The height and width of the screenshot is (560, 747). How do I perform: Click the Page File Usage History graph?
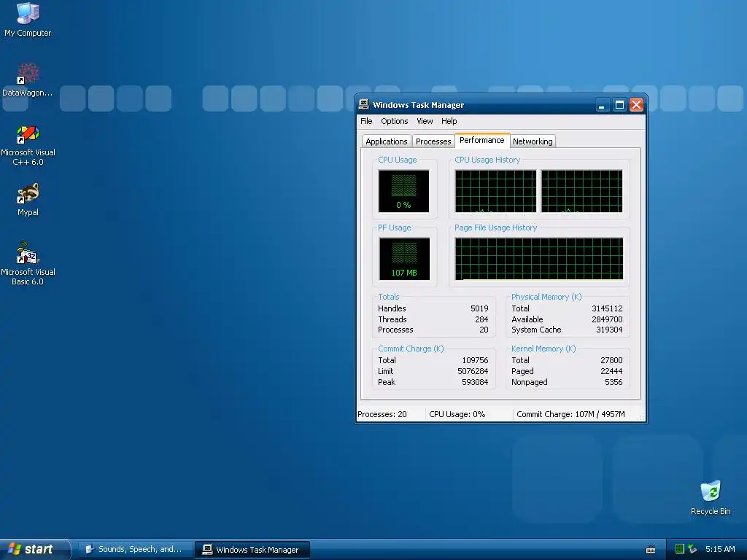pyautogui.click(x=539, y=259)
